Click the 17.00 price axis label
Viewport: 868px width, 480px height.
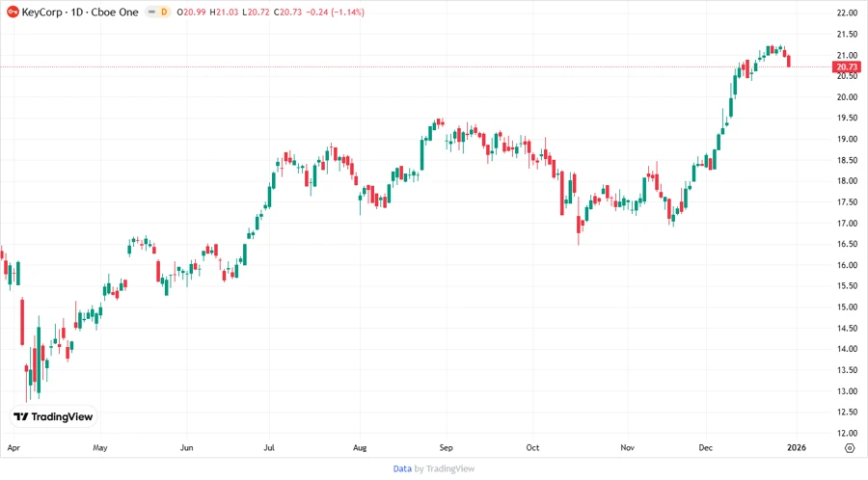pos(847,223)
